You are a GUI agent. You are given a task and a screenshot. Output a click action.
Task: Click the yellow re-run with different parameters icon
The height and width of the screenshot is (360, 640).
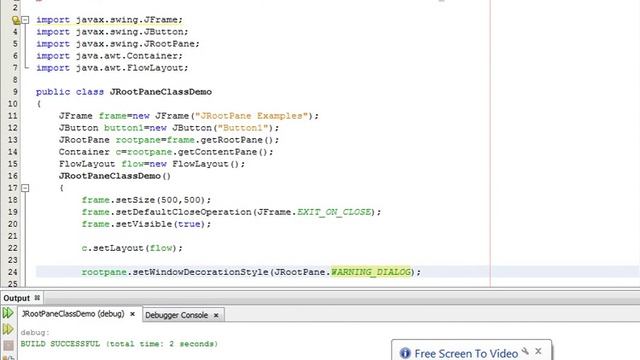coord(8,329)
